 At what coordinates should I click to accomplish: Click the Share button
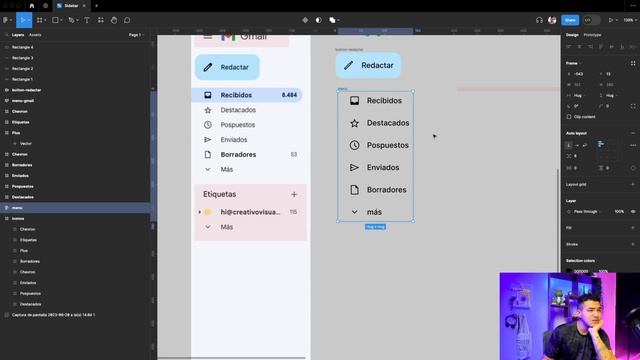[x=570, y=20]
